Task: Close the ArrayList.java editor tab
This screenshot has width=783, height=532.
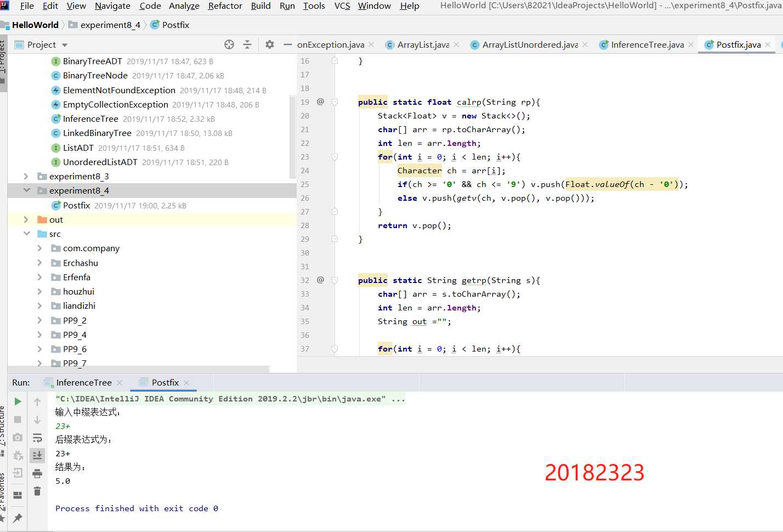Action: (456, 44)
